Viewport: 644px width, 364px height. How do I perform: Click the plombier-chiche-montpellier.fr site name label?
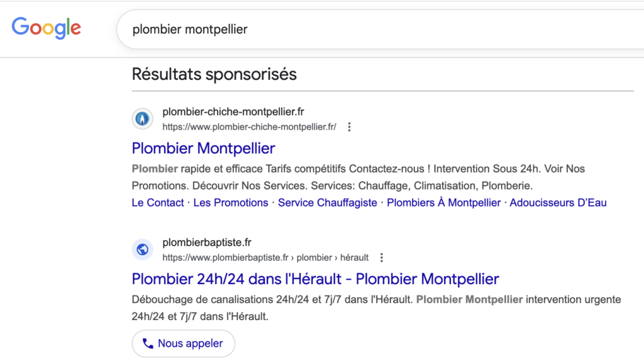point(233,111)
